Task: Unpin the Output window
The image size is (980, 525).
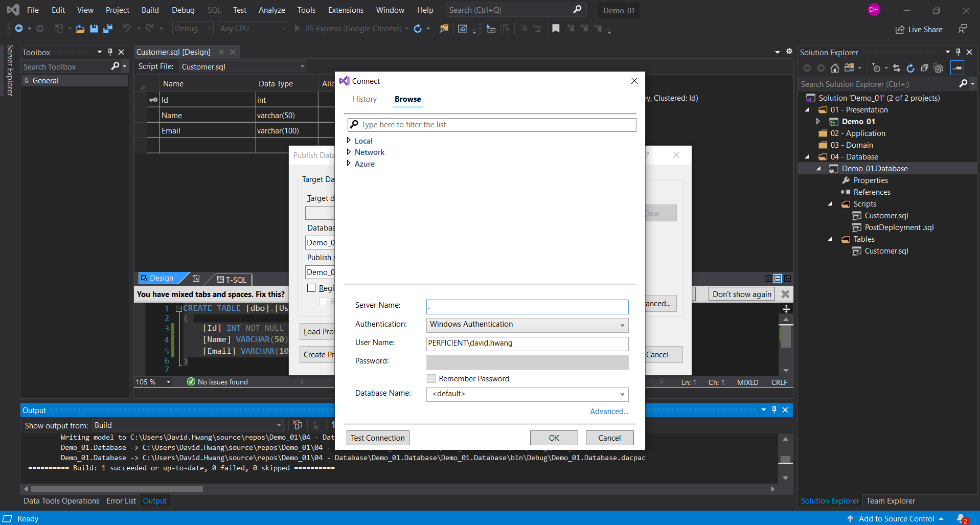Action: point(774,409)
